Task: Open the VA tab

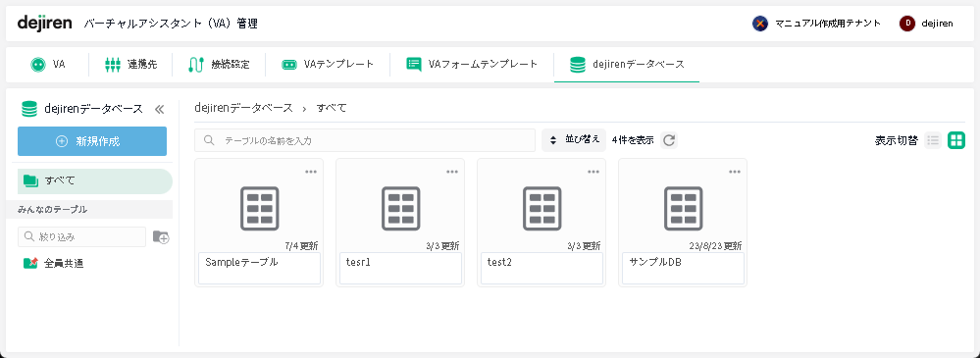Action: coord(47,64)
